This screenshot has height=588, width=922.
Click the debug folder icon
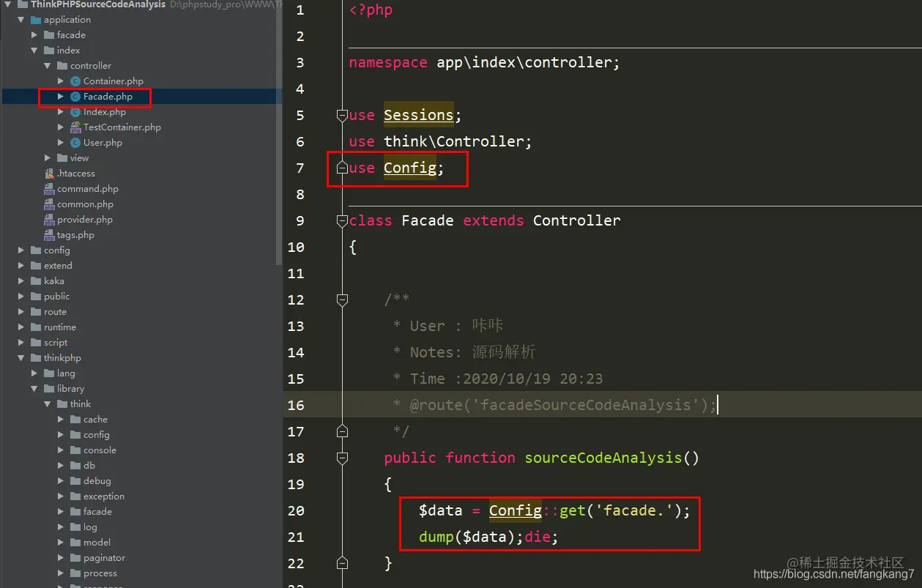click(75, 481)
